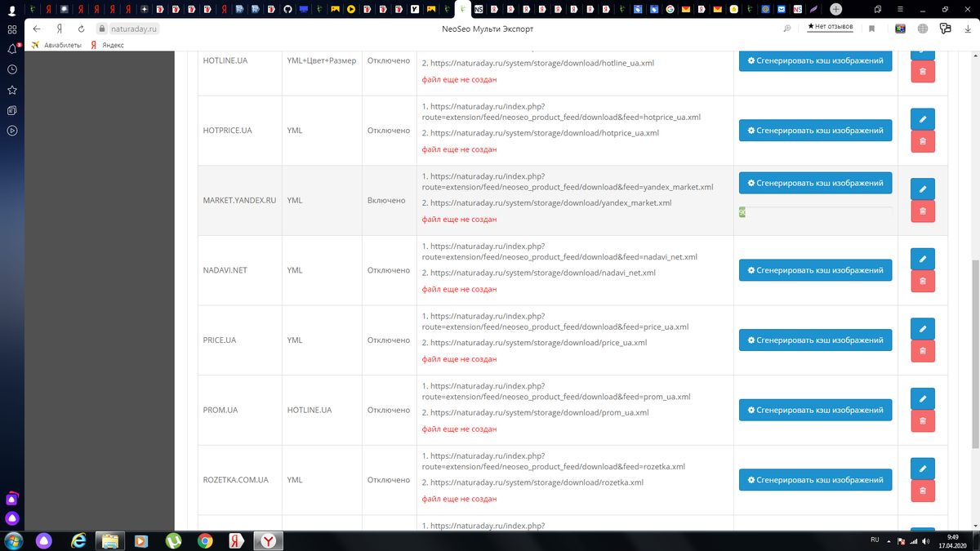Open browsing history clock in sidebar
Screen dimensions: 980x551
[12, 69]
